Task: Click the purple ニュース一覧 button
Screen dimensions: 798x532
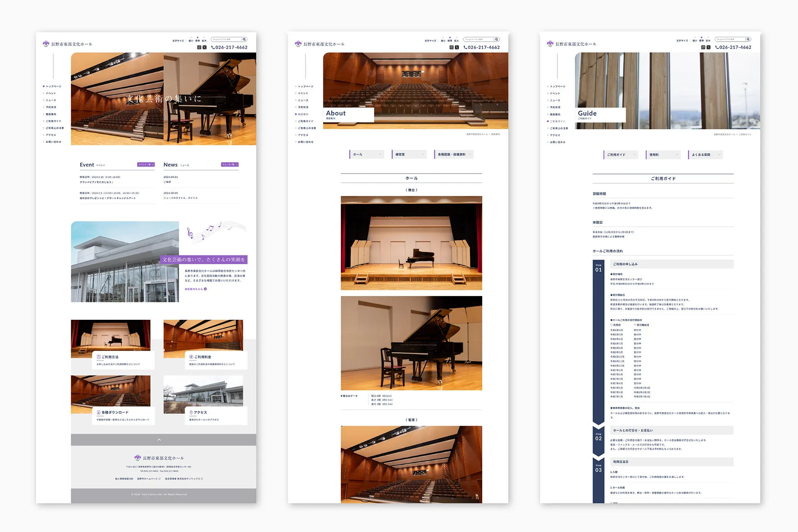Action: (x=230, y=164)
